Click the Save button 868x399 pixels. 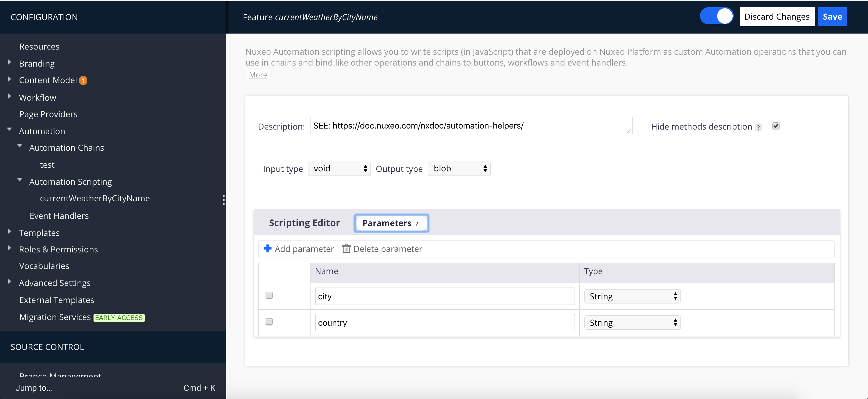pos(832,16)
